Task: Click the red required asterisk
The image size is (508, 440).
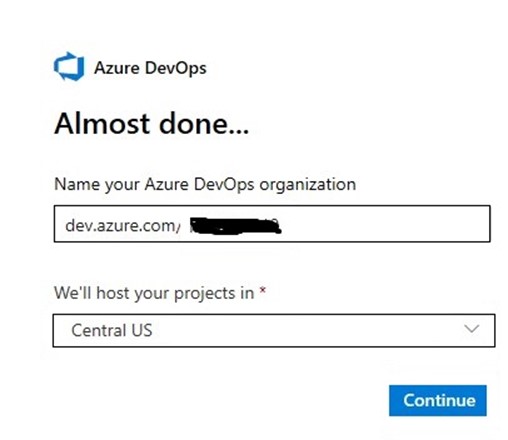Action: (x=263, y=290)
